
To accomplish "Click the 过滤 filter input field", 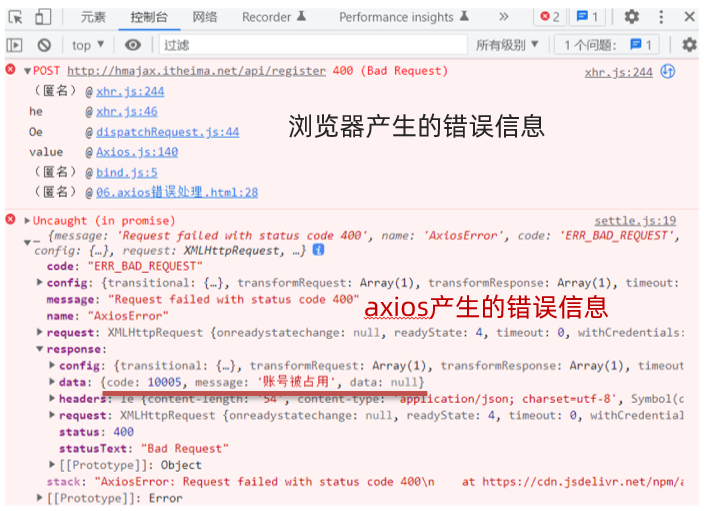I will 313,45.
